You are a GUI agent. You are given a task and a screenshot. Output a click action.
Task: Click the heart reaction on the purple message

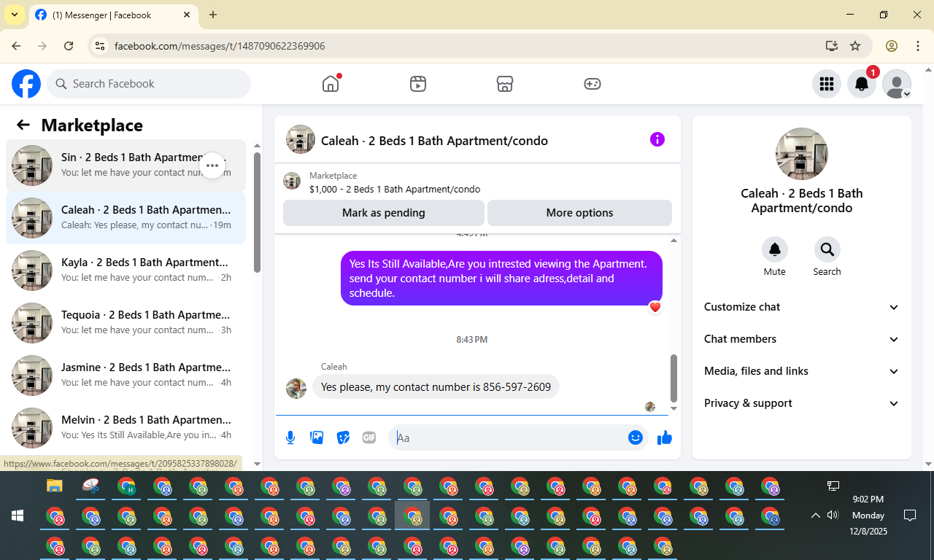tap(655, 307)
